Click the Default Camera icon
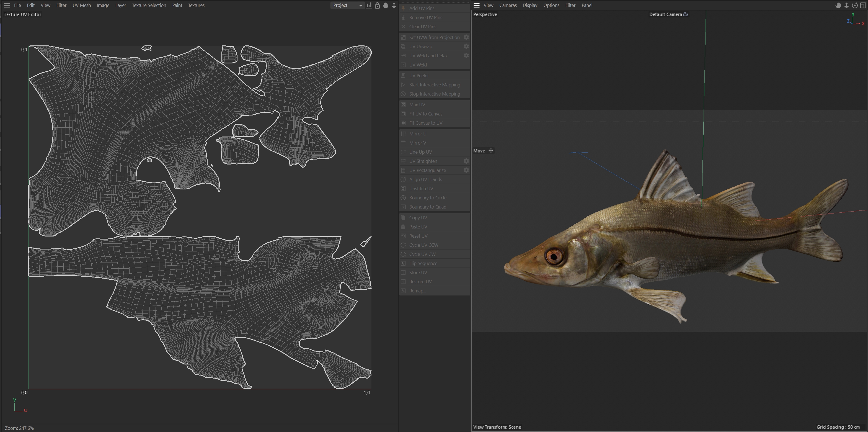868x432 pixels. point(685,14)
